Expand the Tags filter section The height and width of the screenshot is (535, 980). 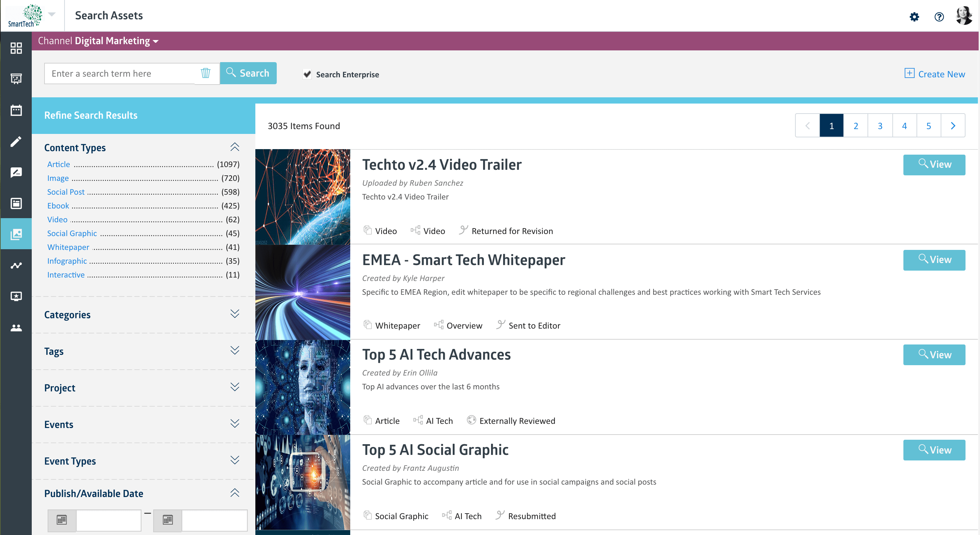pos(235,350)
